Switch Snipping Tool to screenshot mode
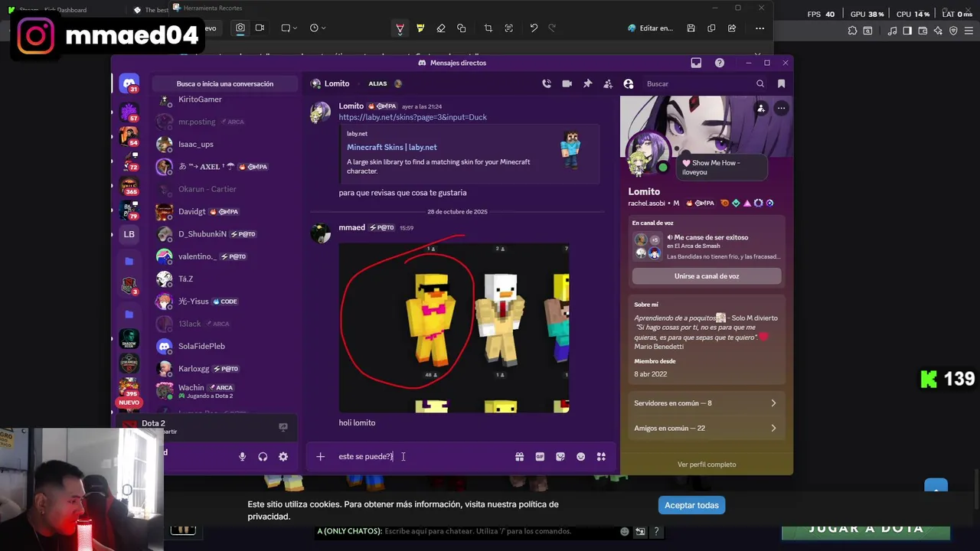 click(x=240, y=28)
